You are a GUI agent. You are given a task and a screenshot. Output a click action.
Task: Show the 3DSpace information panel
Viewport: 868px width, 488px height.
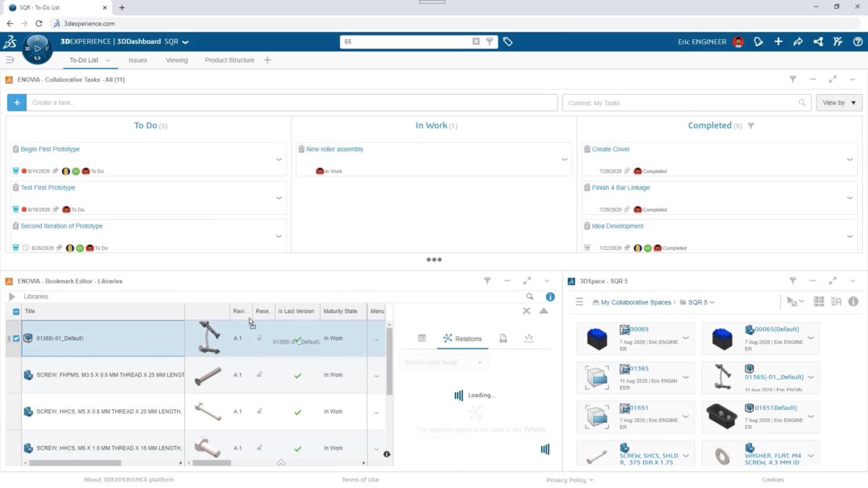(x=854, y=301)
